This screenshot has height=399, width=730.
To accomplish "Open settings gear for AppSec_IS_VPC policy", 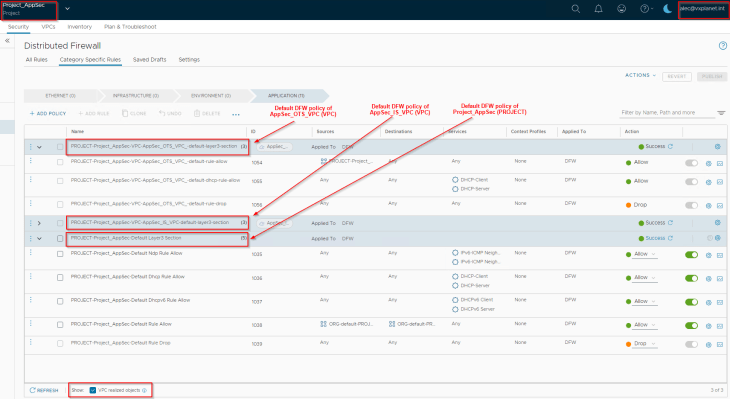I will tap(717, 223).
